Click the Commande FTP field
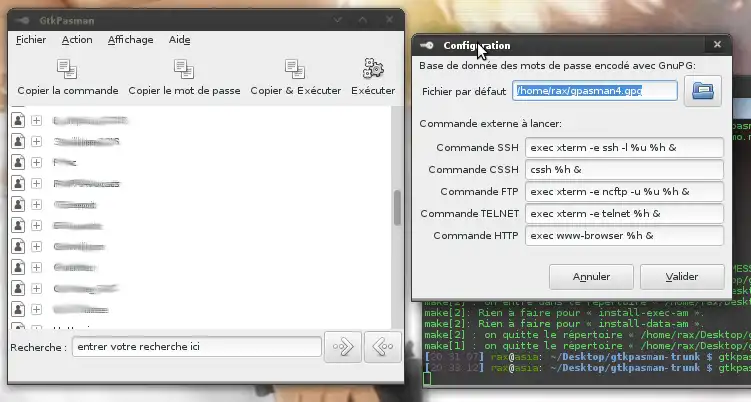The width and height of the screenshot is (751, 402). point(624,192)
